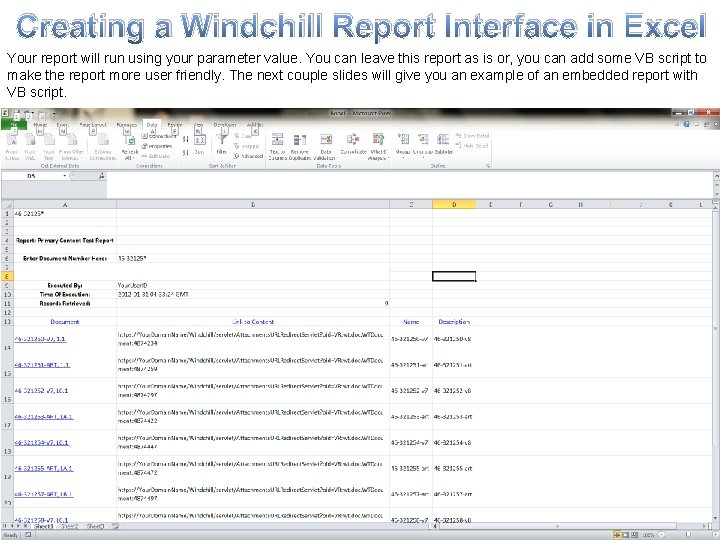This screenshot has width=720, height=540.
Task: Open Connections in the Connections group
Action: pos(158,136)
